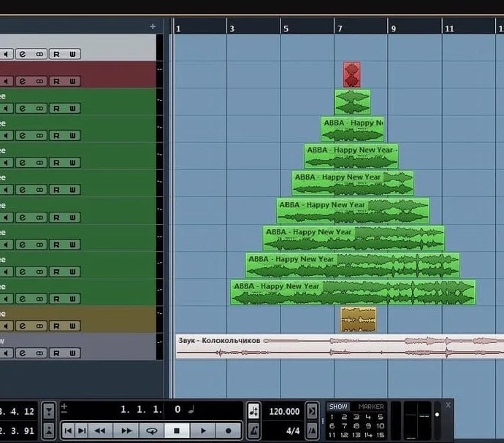504x443 pixels.
Task: Enable Read automation R on the top light-gray track
Action: click(x=56, y=54)
